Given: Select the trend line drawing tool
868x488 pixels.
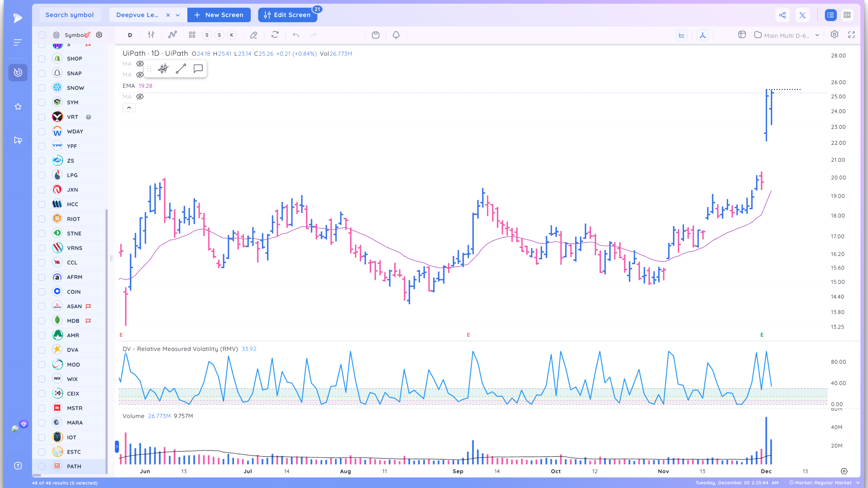Looking at the screenshot, I should point(181,69).
